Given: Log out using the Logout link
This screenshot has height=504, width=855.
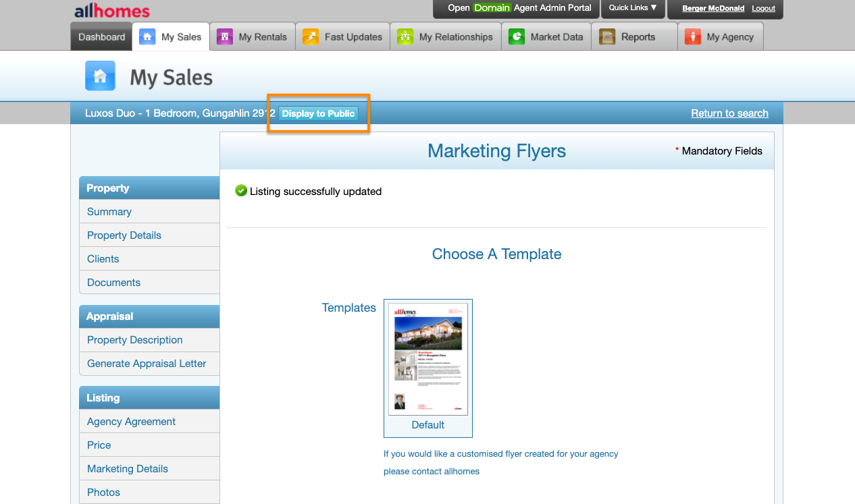Looking at the screenshot, I should pyautogui.click(x=763, y=9).
